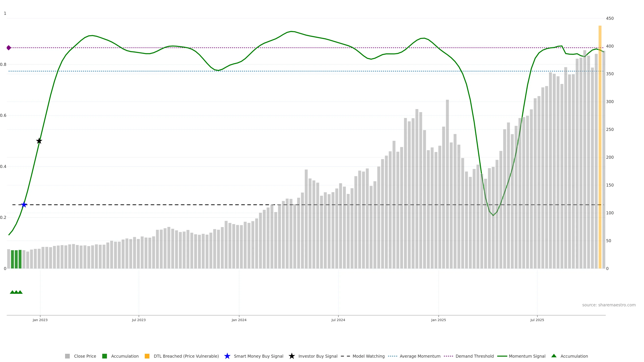The width and height of the screenshot is (644, 362).
Task: Click the orange highlighted latest price bar
Action: 600,150
